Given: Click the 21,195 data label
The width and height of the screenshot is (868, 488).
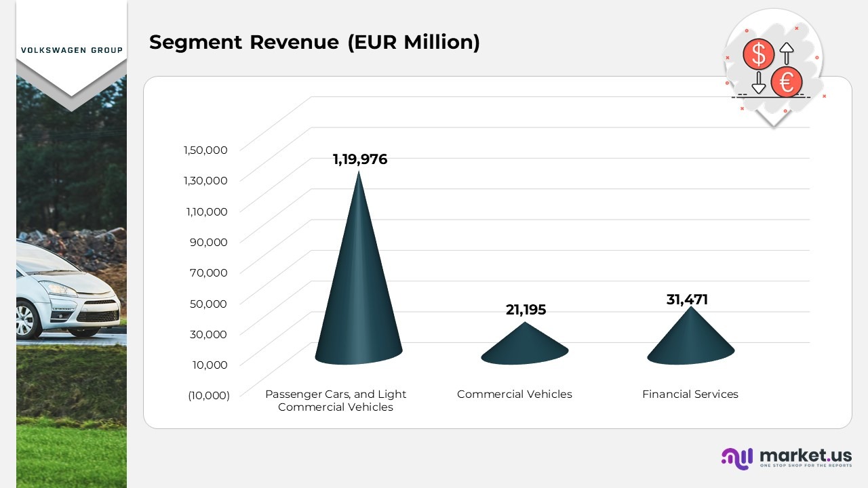Looking at the screenshot, I should coord(526,310).
